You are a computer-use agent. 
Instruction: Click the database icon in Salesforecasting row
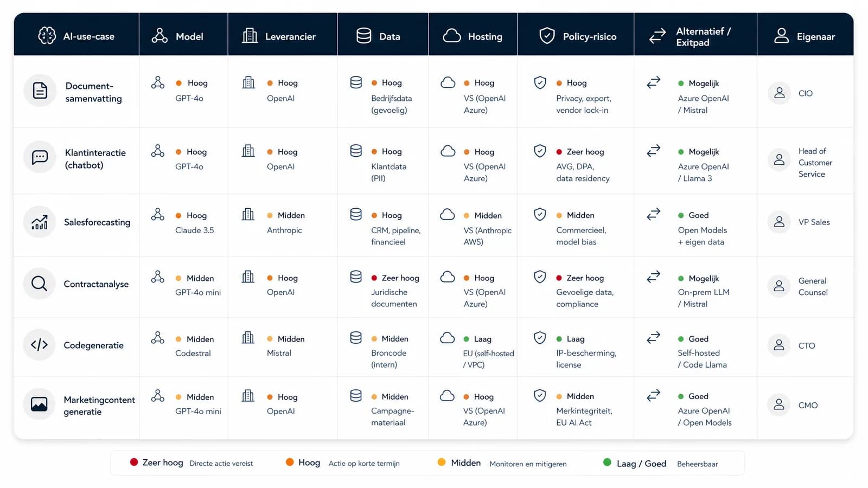pyautogui.click(x=356, y=214)
